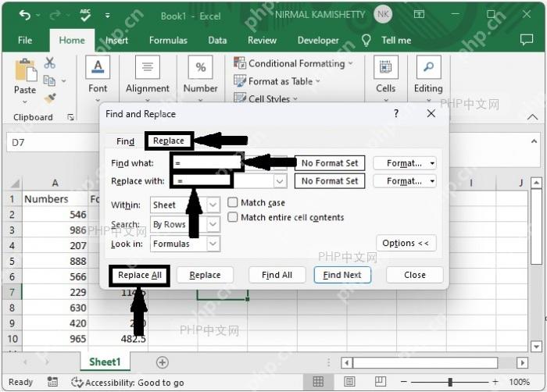
Task: Open the File tab
Action: 25,40
